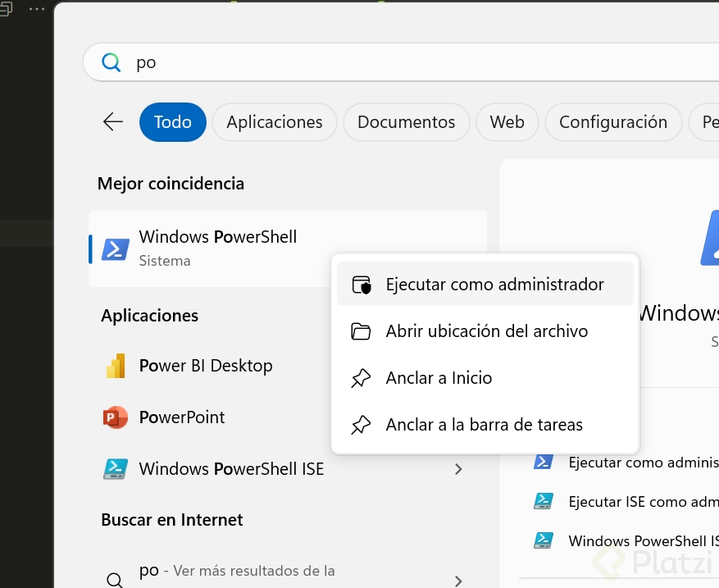The width and height of the screenshot is (719, 588).
Task: Choose Ejecutar como administrador in context menu
Action: (485, 284)
